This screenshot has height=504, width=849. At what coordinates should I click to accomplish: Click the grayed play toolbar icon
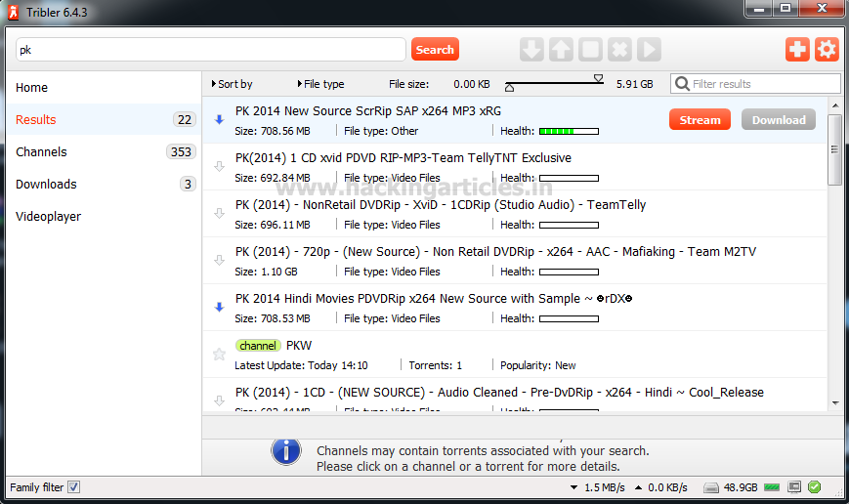pos(649,49)
